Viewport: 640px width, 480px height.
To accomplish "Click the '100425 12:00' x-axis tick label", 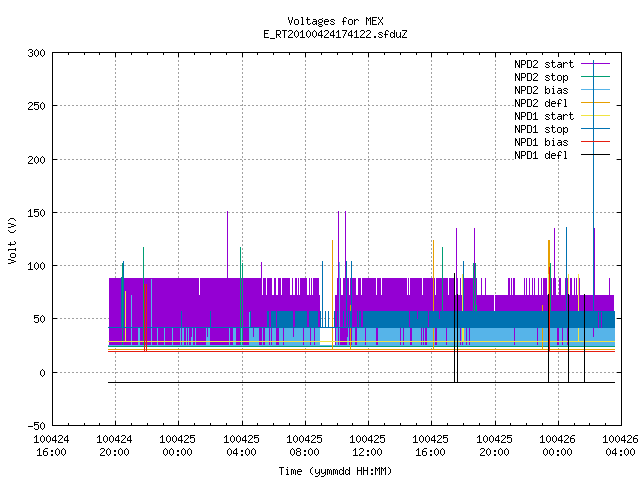I will 367,446.
